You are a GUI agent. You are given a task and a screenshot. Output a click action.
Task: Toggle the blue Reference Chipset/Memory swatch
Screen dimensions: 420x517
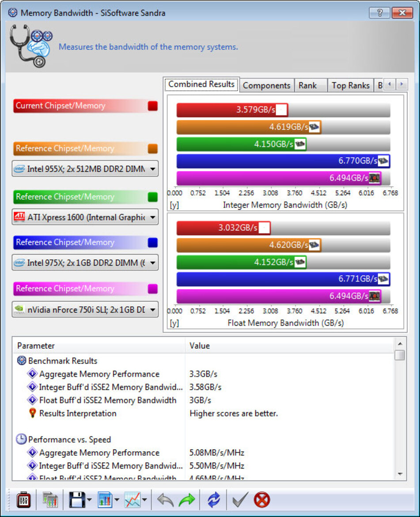[x=152, y=242]
